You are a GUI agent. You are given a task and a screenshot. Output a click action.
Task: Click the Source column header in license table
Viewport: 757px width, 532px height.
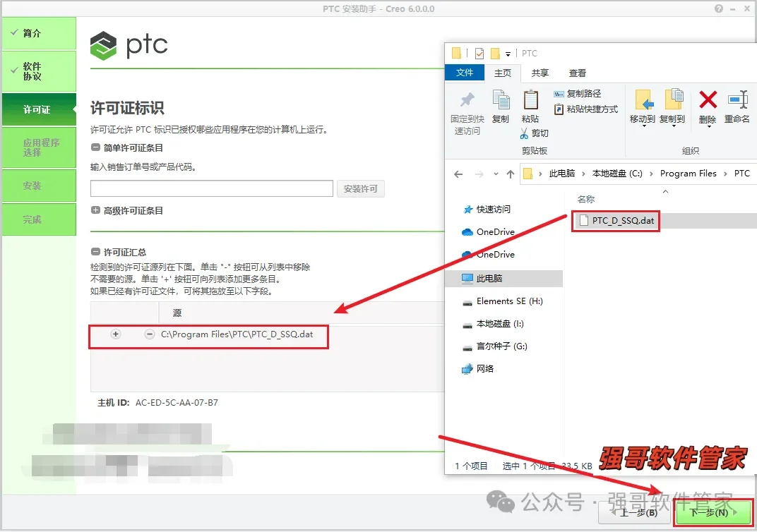pos(177,313)
